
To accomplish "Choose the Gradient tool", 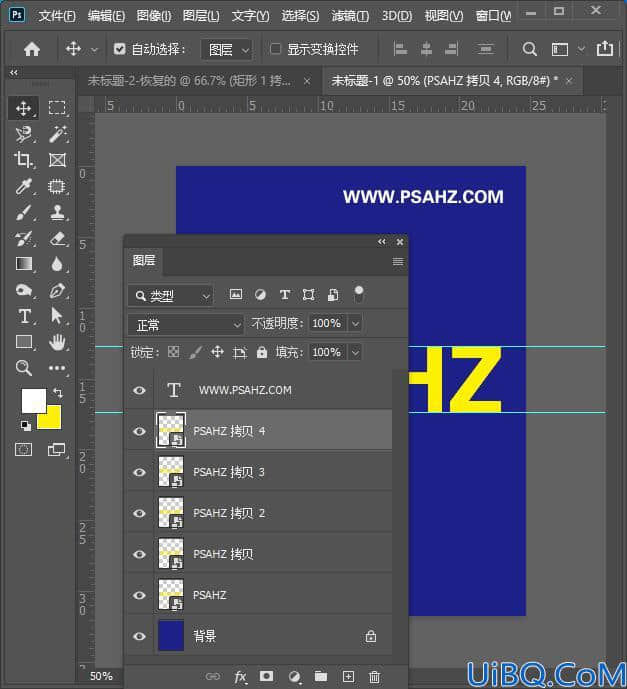I will (x=23, y=264).
